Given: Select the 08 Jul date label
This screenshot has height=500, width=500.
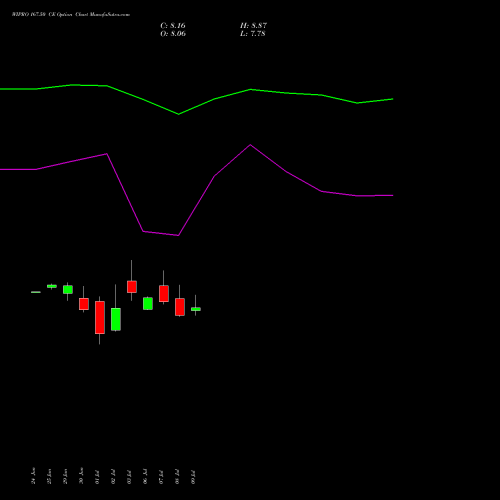Looking at the screenshot, I should point(177,477).
